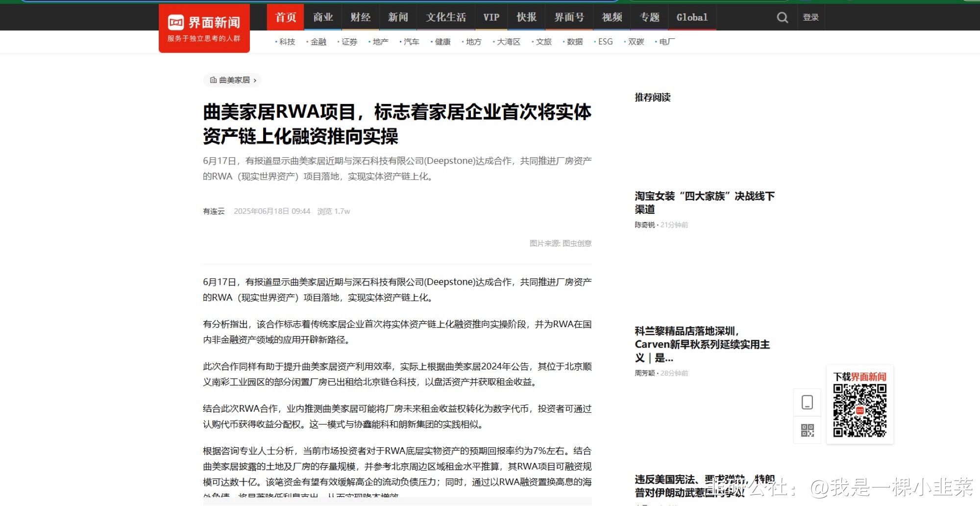
Task: Select the 专题 tab
Action: [649, 17]
